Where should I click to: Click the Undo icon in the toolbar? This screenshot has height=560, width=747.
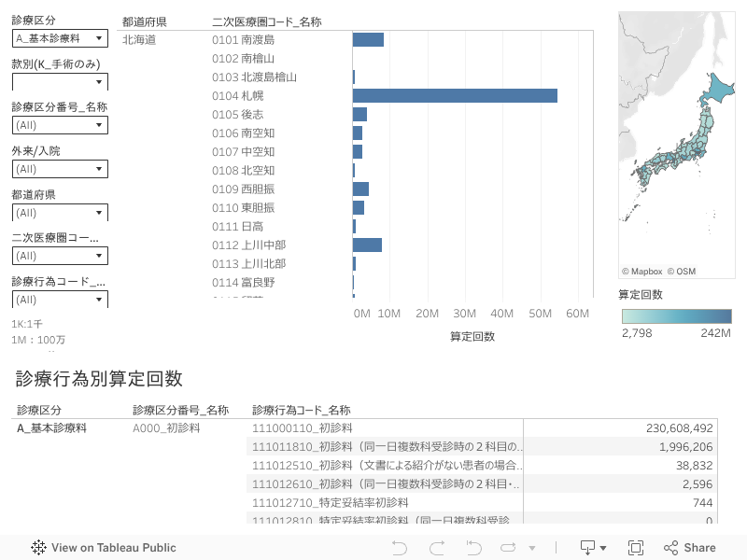400,548
